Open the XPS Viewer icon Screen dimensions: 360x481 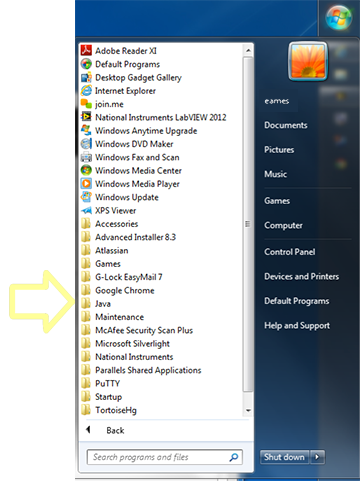(86, 211)
